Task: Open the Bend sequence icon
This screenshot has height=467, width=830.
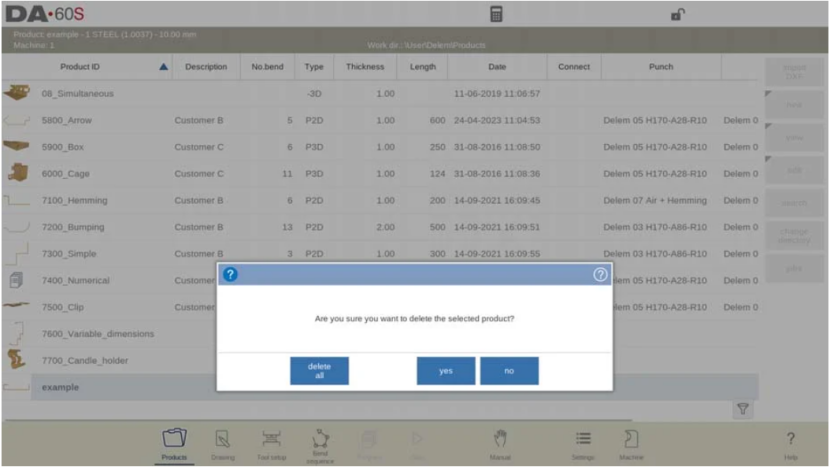Action: [x=321, y=443]
